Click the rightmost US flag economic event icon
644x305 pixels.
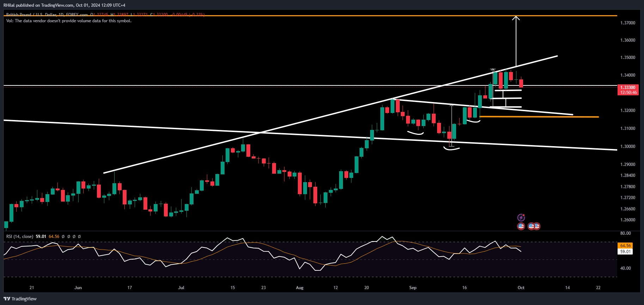click(537, 226)
